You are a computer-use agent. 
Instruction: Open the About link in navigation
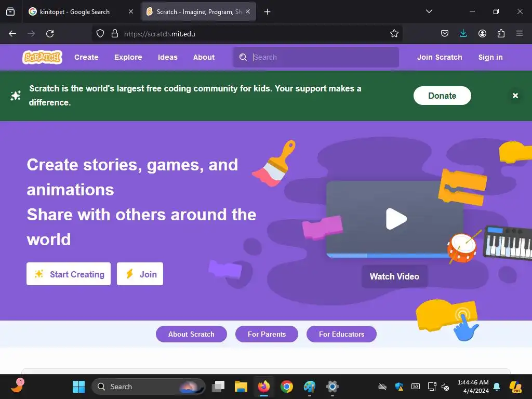204,57
